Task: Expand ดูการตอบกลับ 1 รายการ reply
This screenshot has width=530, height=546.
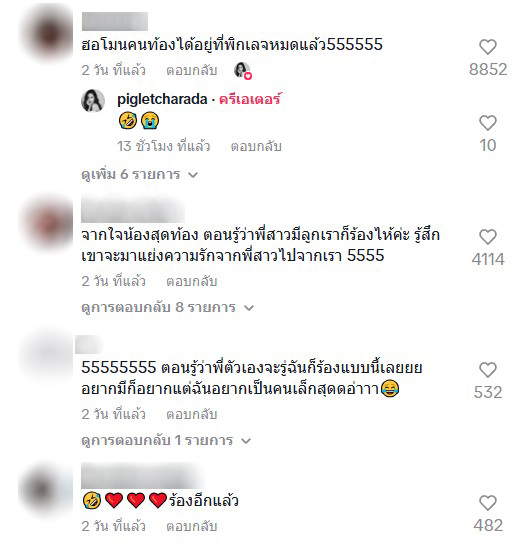Action: 166,440
